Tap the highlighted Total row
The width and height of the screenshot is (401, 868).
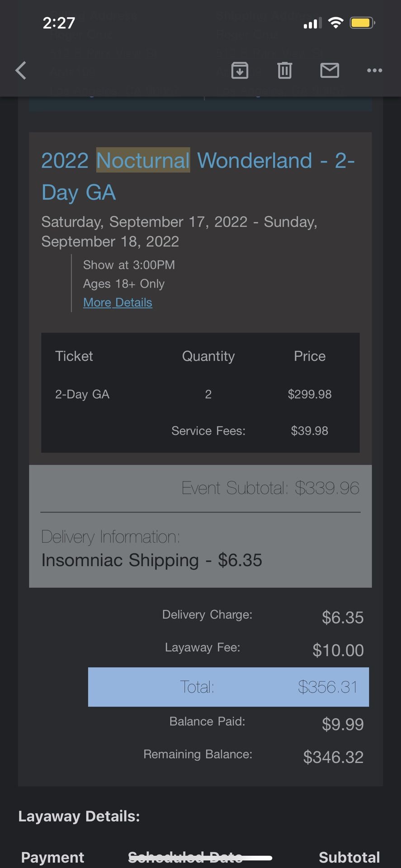(228, 687)
